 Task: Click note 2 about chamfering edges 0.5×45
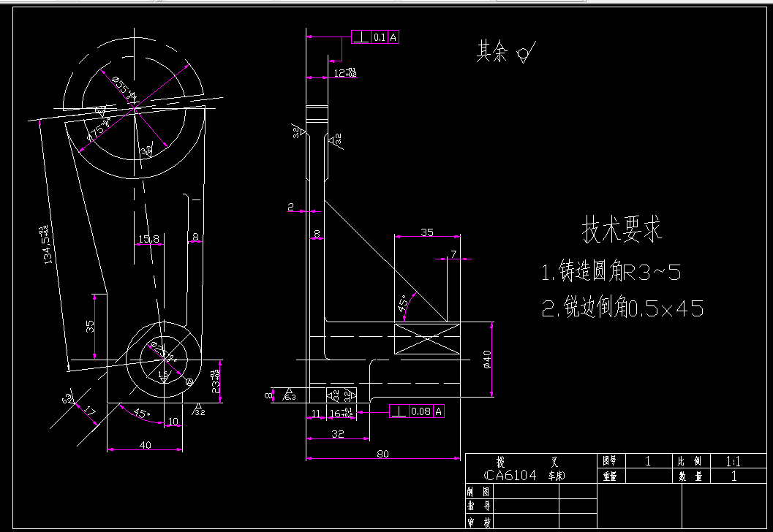click(624, 308)
